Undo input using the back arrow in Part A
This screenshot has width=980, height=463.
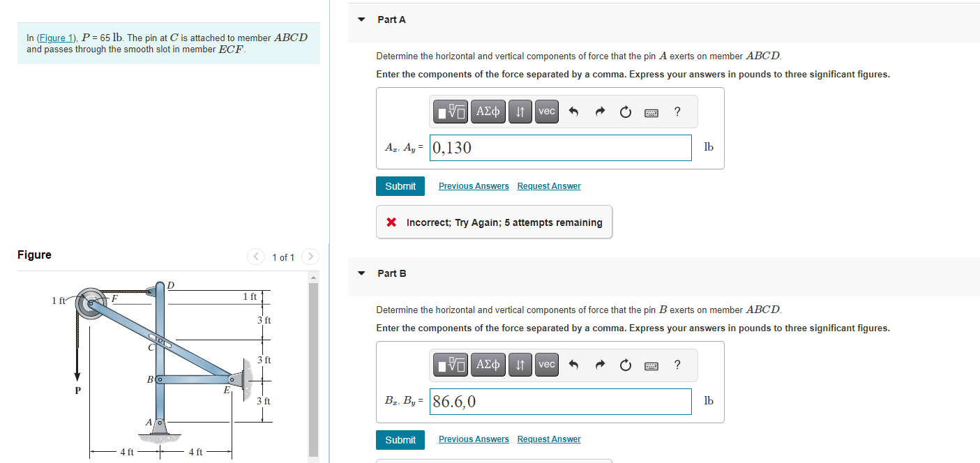click(x=575, y=112)
